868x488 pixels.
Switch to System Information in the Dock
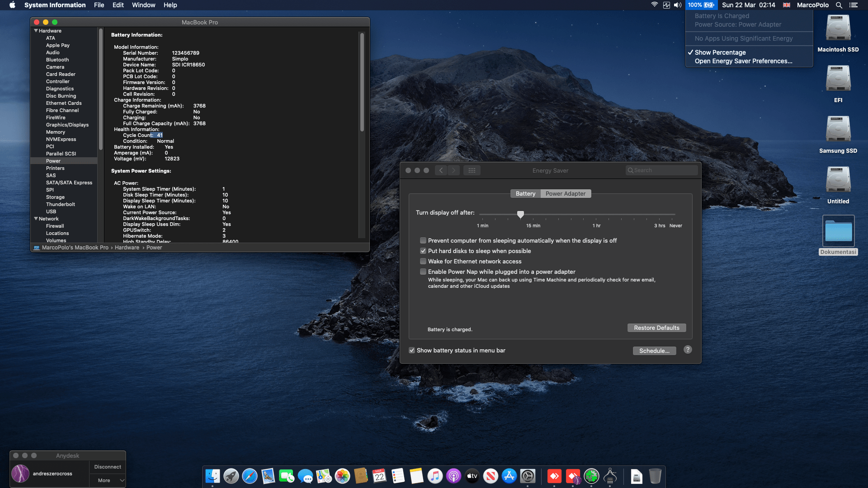[610, 476]
